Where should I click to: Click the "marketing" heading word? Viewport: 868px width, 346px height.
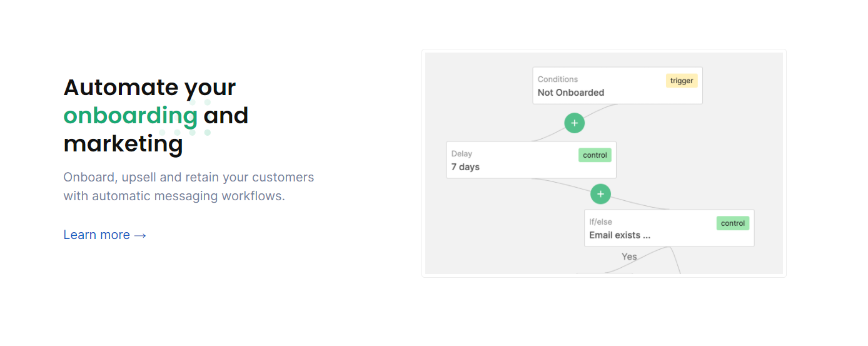coord(123,144)
